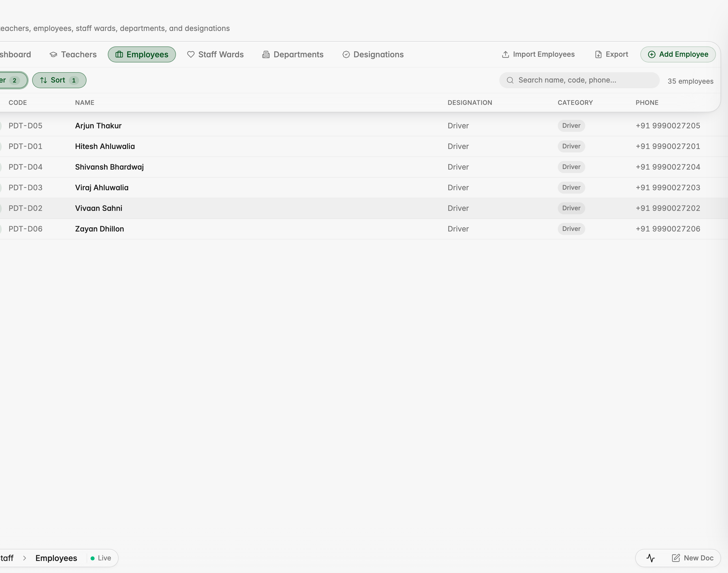728x573 pixels.
Task: Click the magnifier icon in search box
Action: pyautogui.click(x=510, y=80)
